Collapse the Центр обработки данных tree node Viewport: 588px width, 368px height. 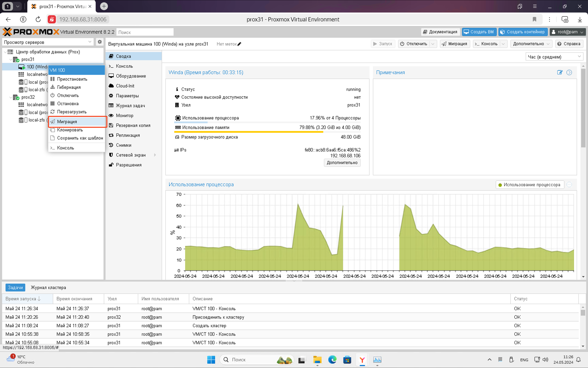tap(5, 52)
